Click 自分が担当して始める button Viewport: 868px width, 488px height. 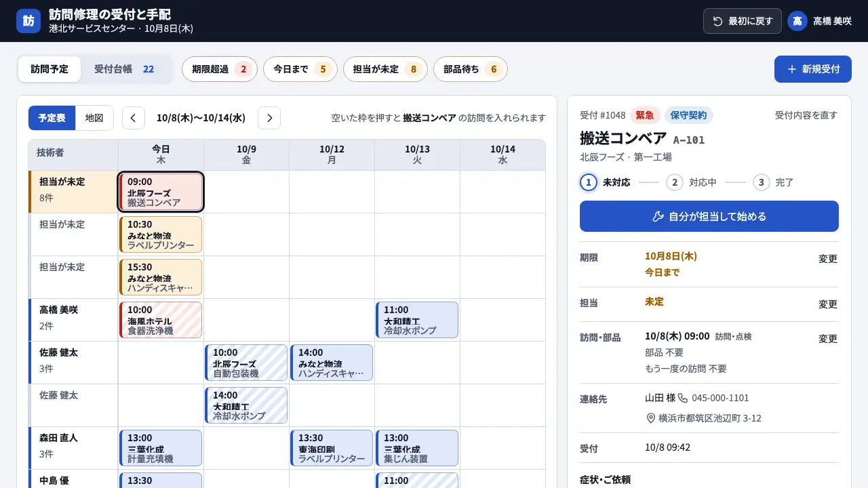point(709,216)
